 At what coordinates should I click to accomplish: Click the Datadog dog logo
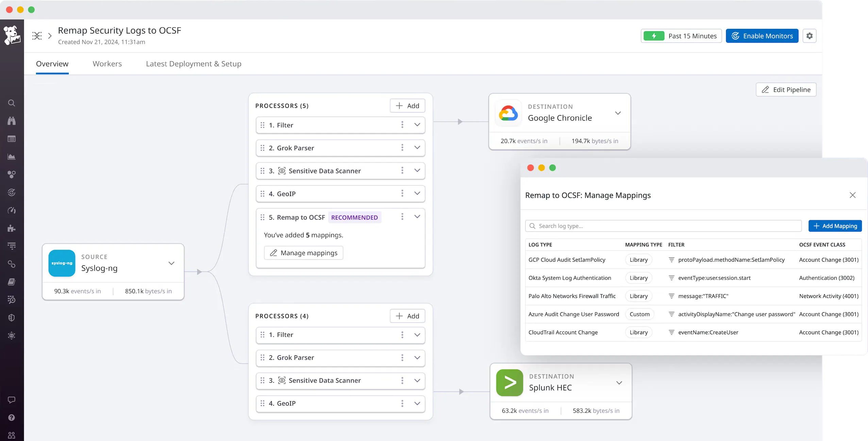(12, 35)
